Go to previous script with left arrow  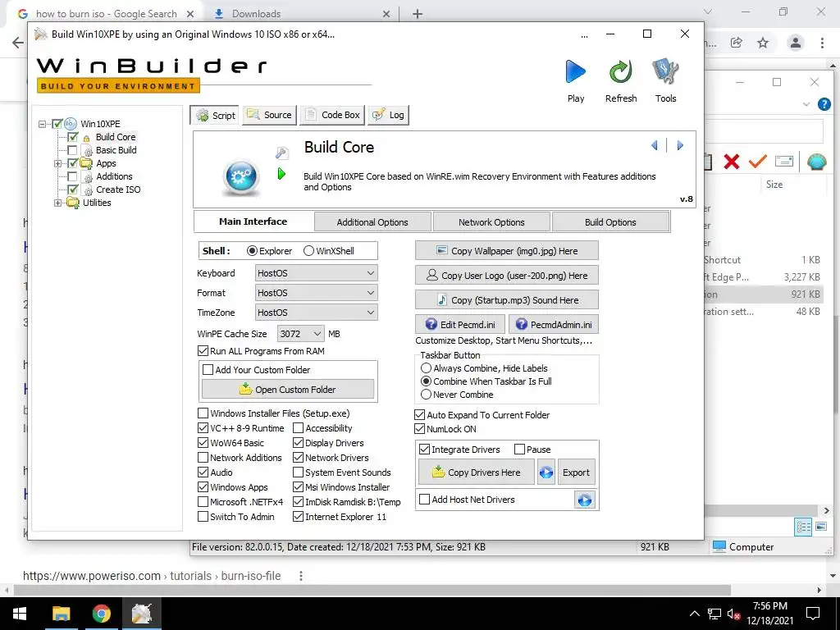[x=654, y=145]
